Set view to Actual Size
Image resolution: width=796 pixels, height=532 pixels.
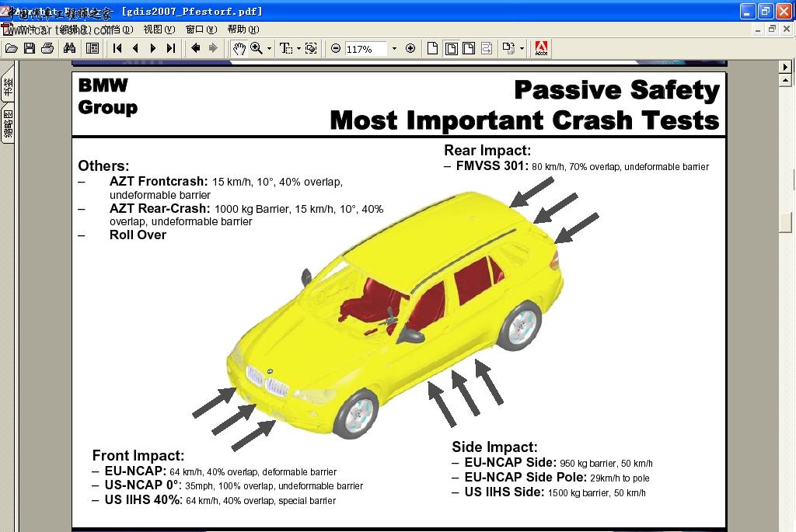pyautogui.click(x=432, y=49)
